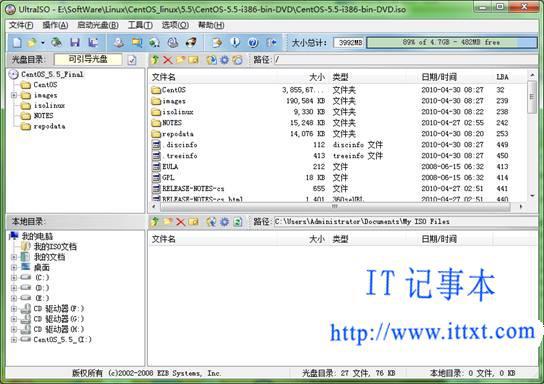Click the Save floppy disk icon

(x=75, y=42)
